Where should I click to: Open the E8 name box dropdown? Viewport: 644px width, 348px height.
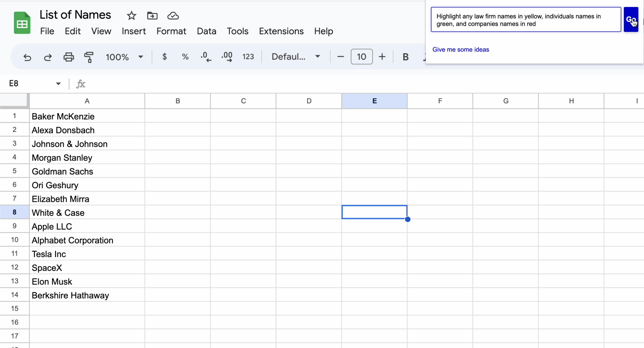tap(58, 83)
